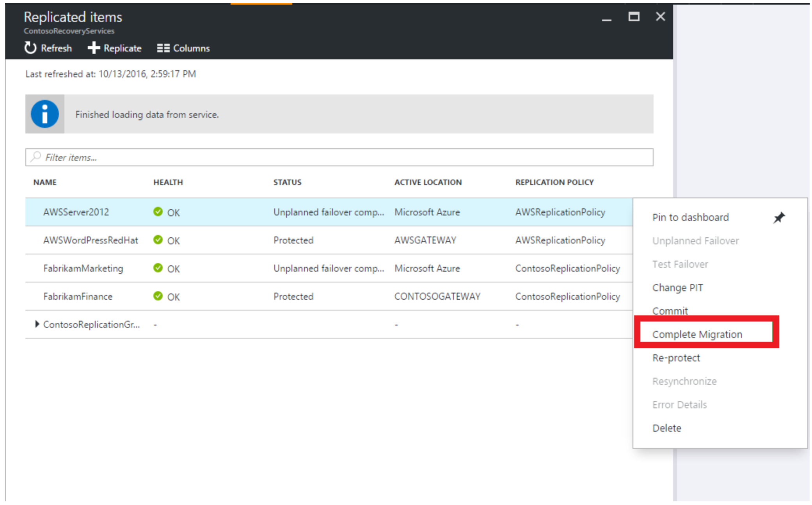
Task: Choose Test Failover from context menu
Action: click(x=680, y=264)
